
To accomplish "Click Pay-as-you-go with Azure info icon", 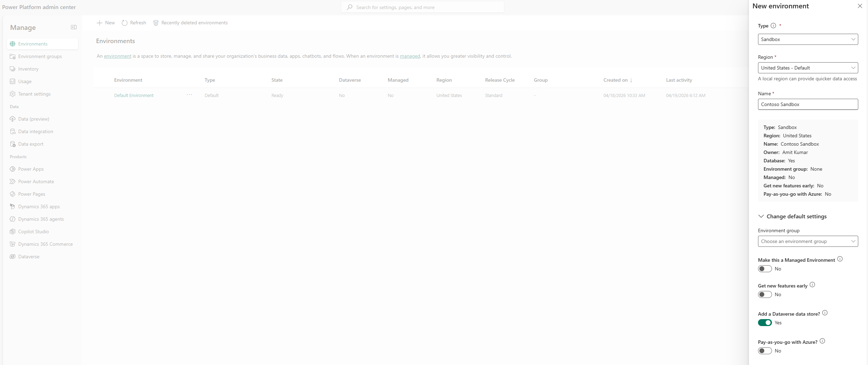I will tap(822, 341).
